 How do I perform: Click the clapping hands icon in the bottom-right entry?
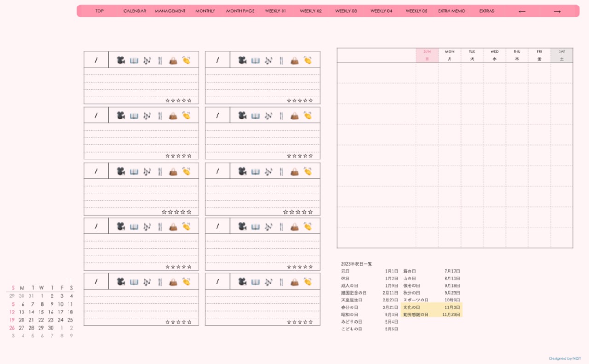(307, 282)
